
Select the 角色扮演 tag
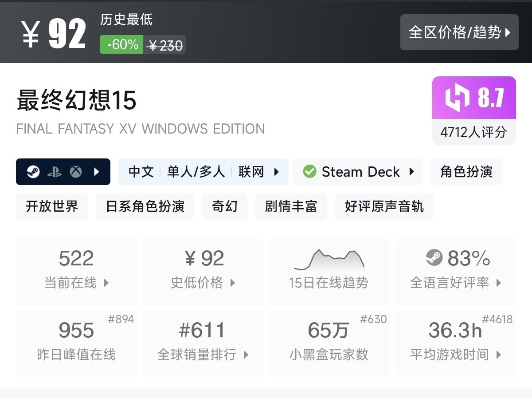[x=466, y=172]
